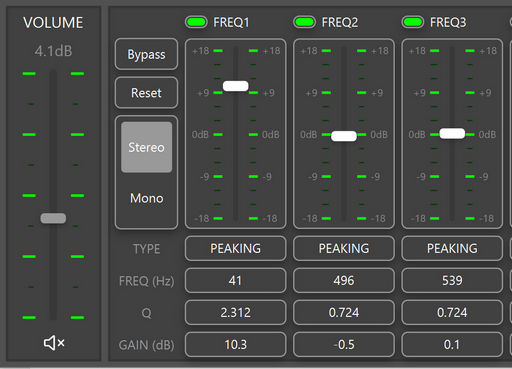Click the Reset button
Image resolution: width=512 pixels, height=369 pixels.
[x=146, y=93]
